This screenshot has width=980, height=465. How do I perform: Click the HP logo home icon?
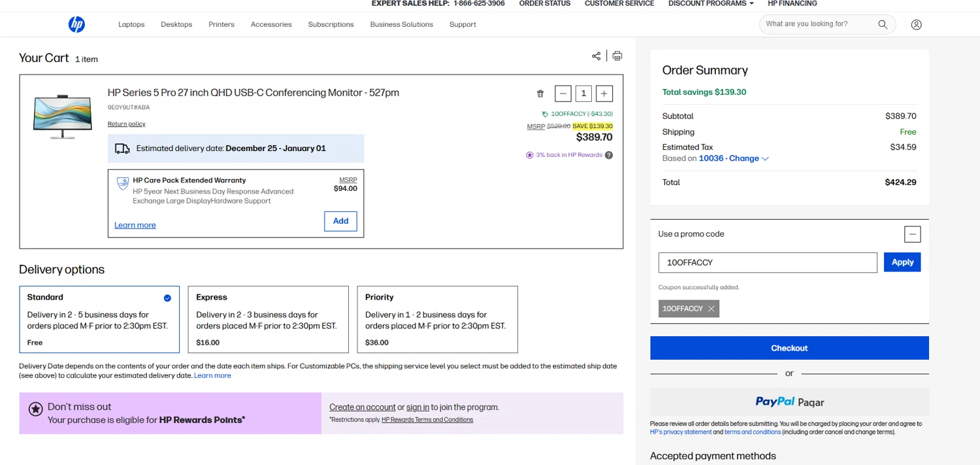pyautogui.click(x=76, y=24)
